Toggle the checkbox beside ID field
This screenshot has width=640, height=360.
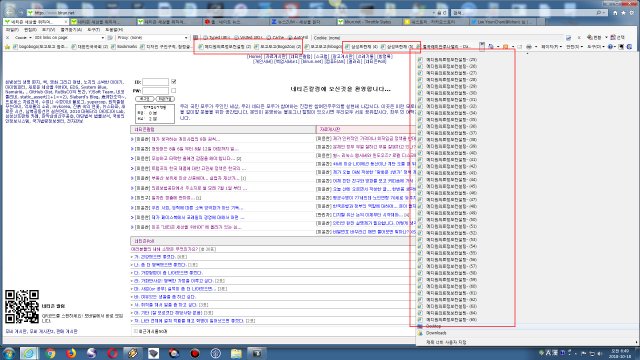pos(173,82)
